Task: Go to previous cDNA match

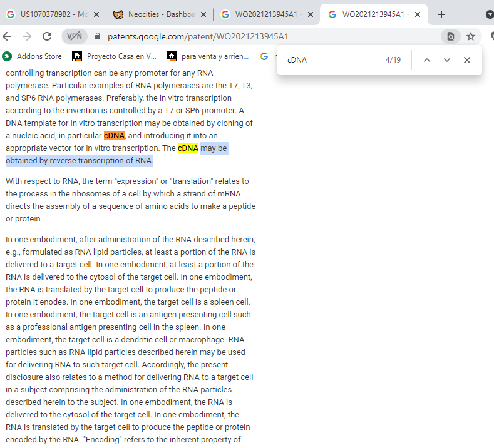Action: point(427,60)
